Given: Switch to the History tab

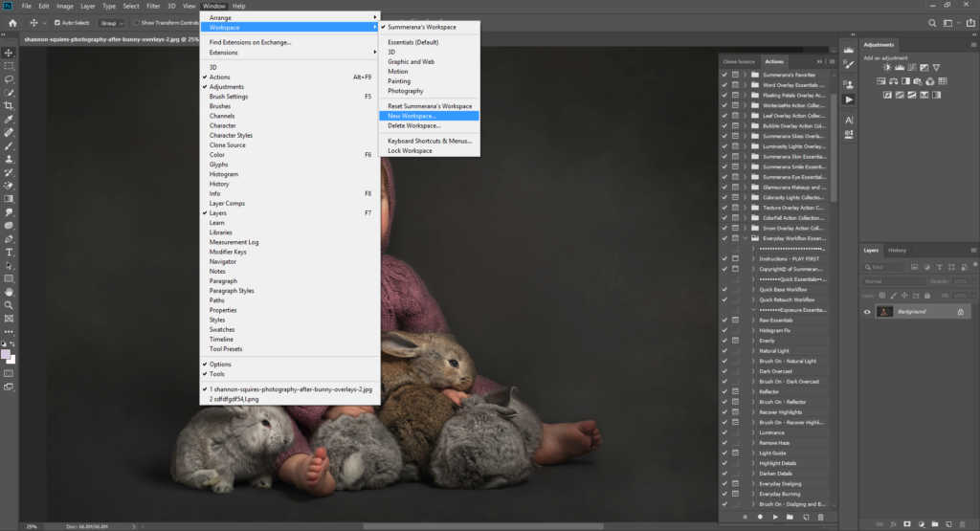Looking at the screenshot, I should point(897,251).
